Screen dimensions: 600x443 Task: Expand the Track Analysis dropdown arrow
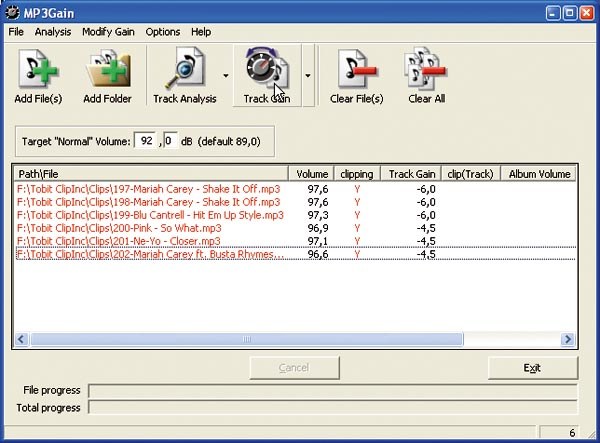[226, 75]
